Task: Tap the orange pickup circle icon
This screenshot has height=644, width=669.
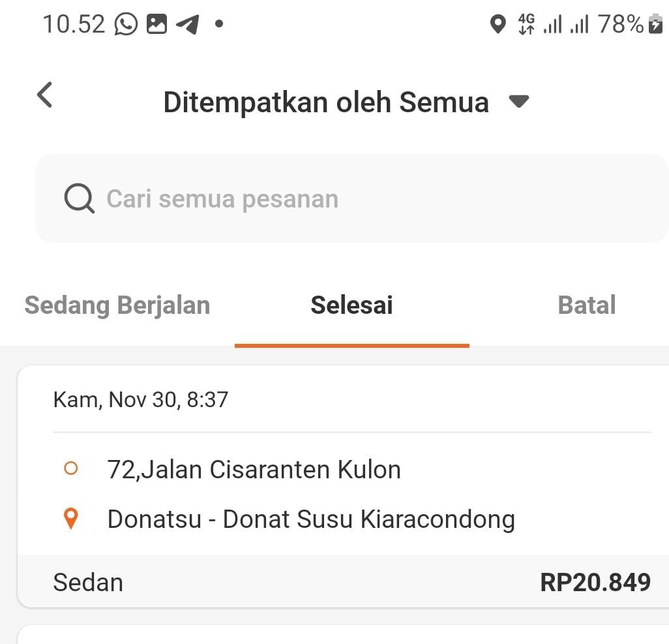Action: [x=71, y=468]
